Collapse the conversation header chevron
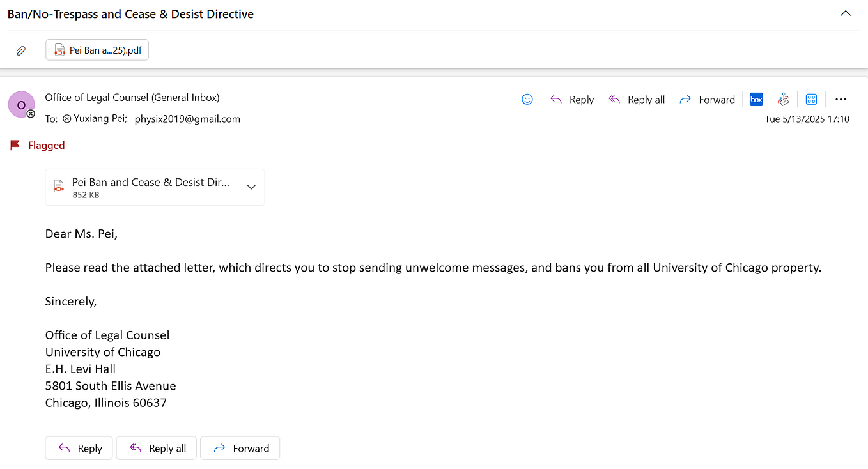868x469 pixels. coord(846,13)
